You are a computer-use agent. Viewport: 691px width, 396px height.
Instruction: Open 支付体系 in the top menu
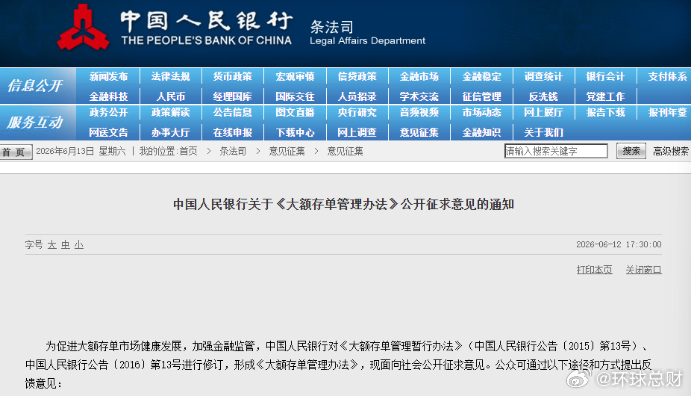(667, 77)
